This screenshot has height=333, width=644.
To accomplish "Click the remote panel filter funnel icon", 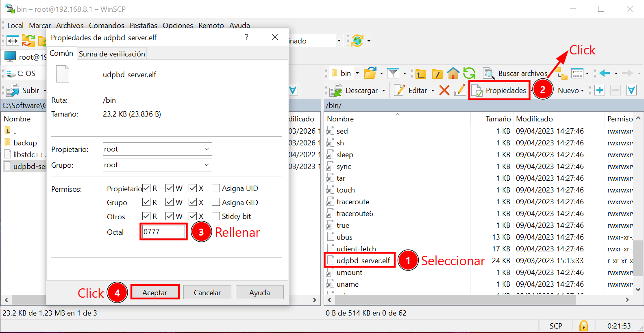I will (393, 73).
